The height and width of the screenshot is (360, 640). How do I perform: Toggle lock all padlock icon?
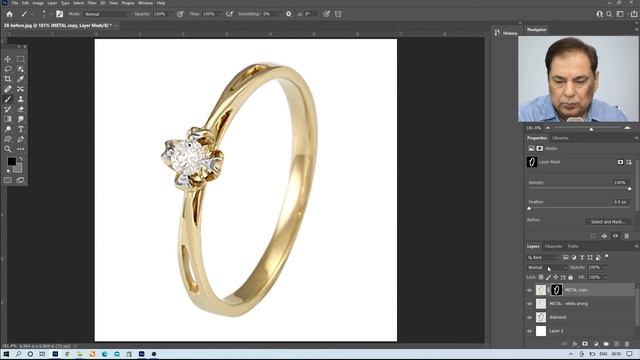pos(571,277)
